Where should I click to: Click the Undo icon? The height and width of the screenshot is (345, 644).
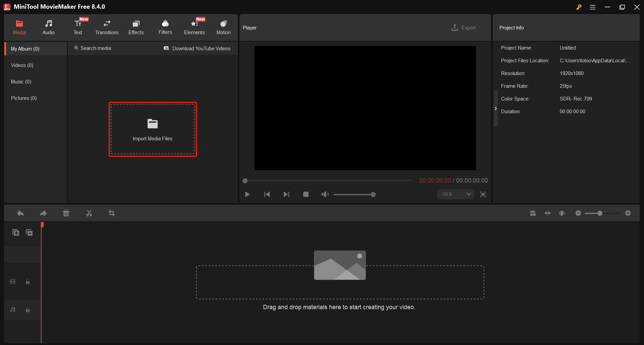pos(20,213)
